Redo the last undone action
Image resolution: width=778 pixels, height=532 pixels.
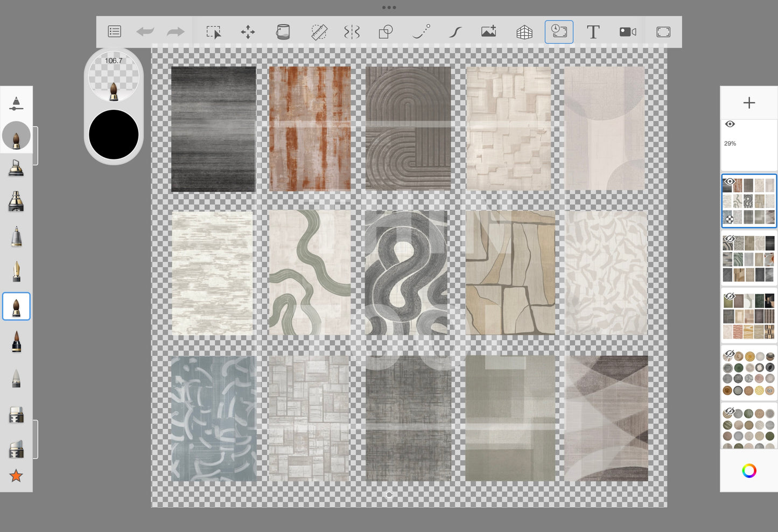coord(176,32)
